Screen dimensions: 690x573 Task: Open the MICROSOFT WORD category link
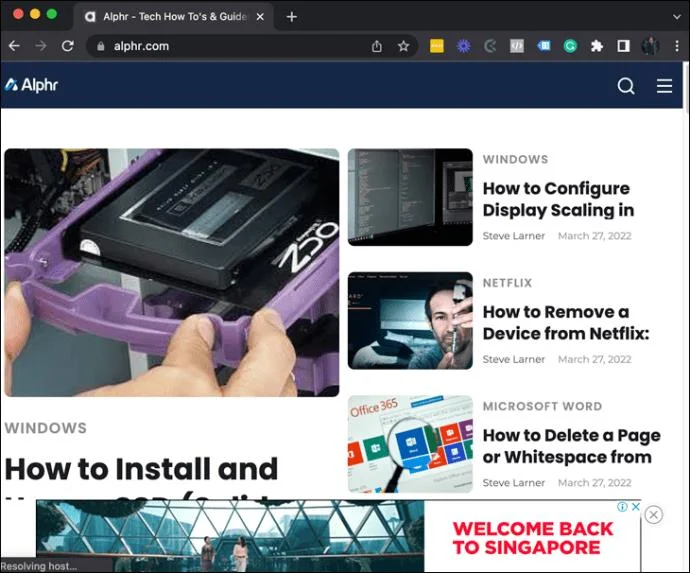pos(542,406)
